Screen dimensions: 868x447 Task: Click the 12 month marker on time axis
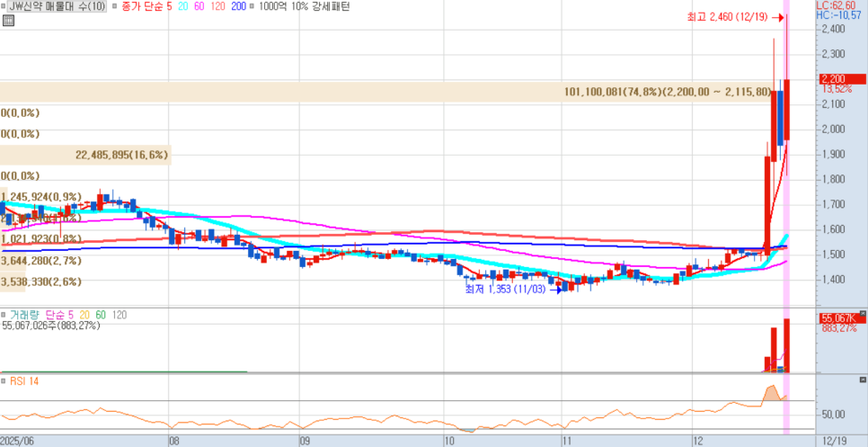coord(698,442)
